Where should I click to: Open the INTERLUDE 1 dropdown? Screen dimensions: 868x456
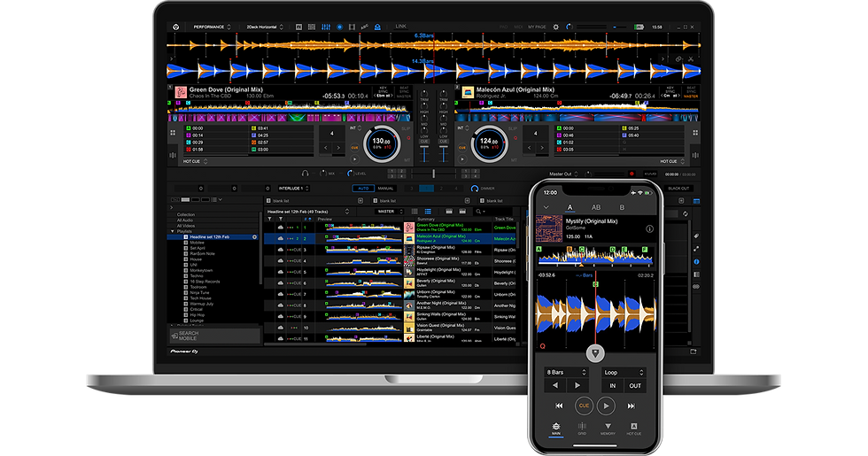point(293,188)
